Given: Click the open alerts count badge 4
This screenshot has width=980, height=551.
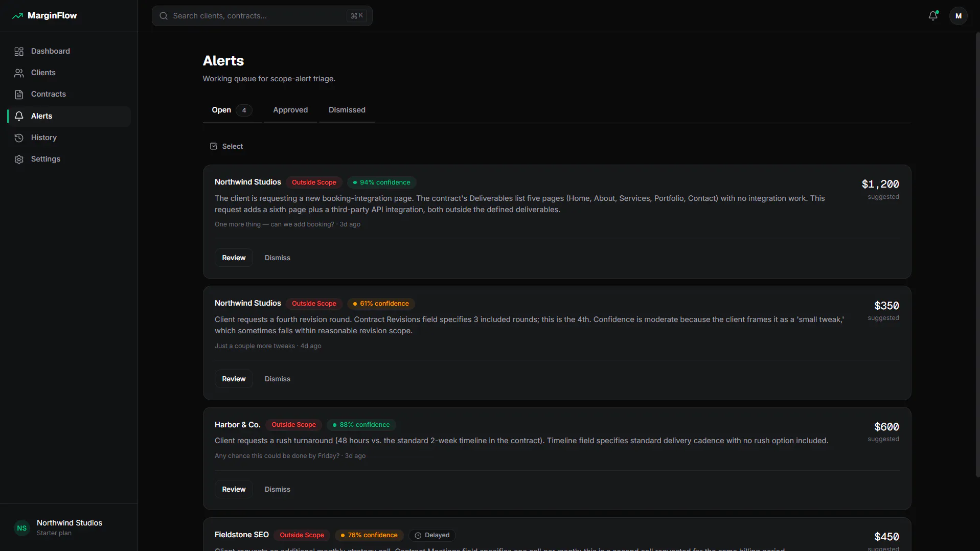Looking at the screenshot, I should pos(244,110).
